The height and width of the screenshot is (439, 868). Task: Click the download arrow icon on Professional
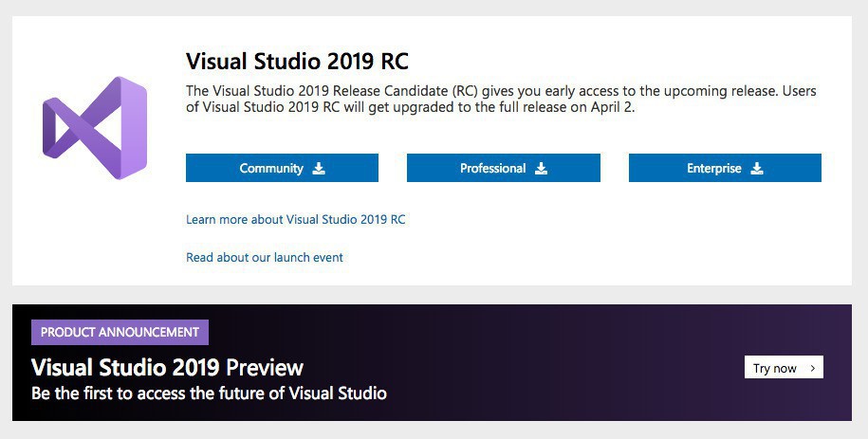(541, 169)
